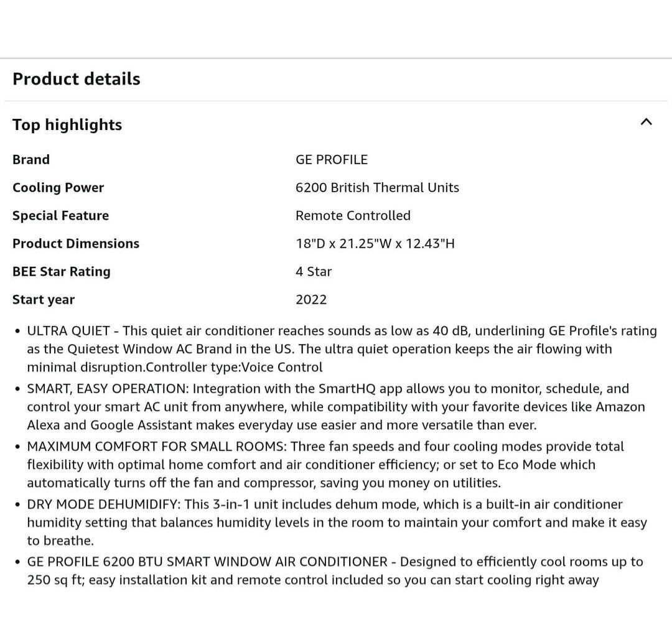Click the SMART, EASY OPERATION bullet text

(336, 407)
